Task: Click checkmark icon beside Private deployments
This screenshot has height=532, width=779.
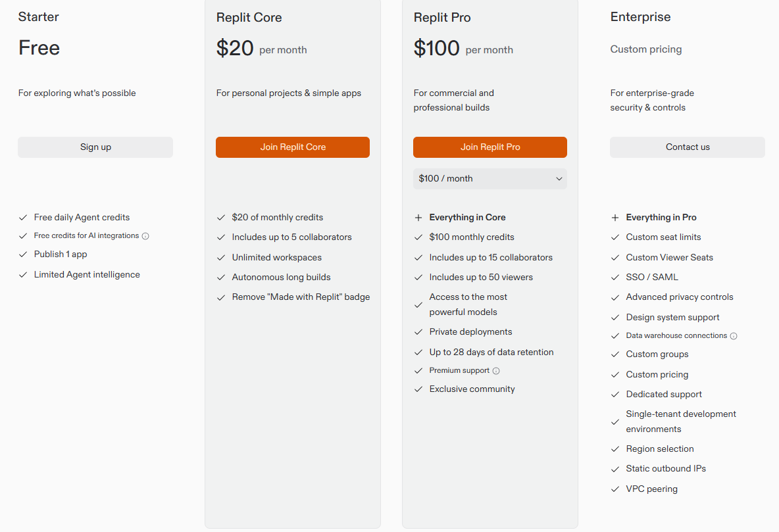Action: tap(418, 332)
